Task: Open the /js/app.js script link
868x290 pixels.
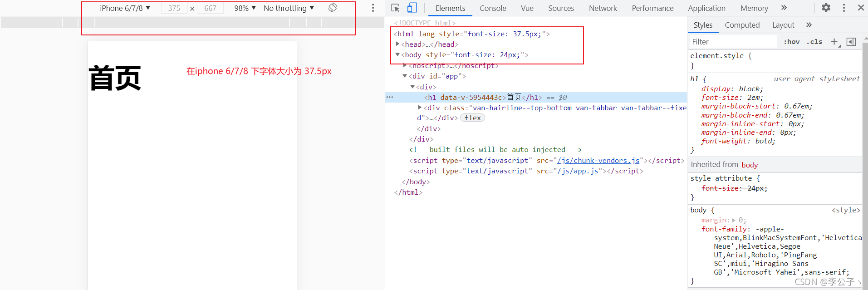Action: point(578,171)
